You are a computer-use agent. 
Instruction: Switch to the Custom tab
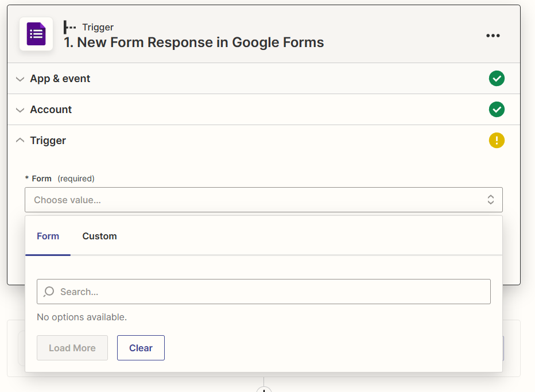click(100, 236)
